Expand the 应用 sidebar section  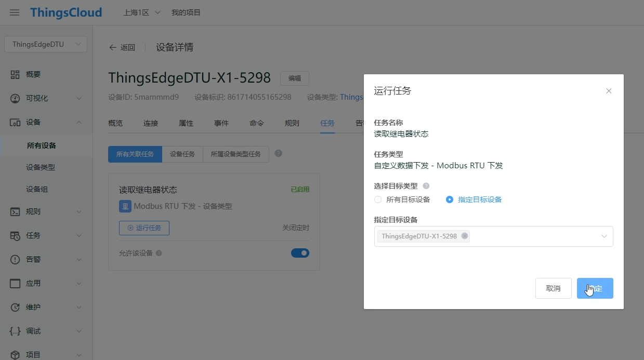pos(79,283)
